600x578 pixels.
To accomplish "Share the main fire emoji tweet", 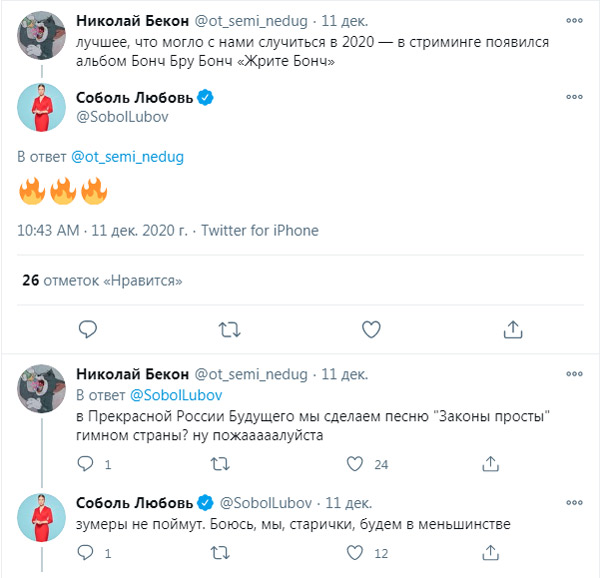I will point(511,329).
